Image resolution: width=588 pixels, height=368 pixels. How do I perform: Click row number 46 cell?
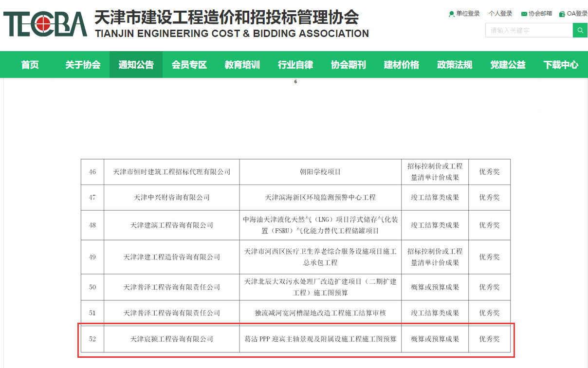click(x=92, y=172)
